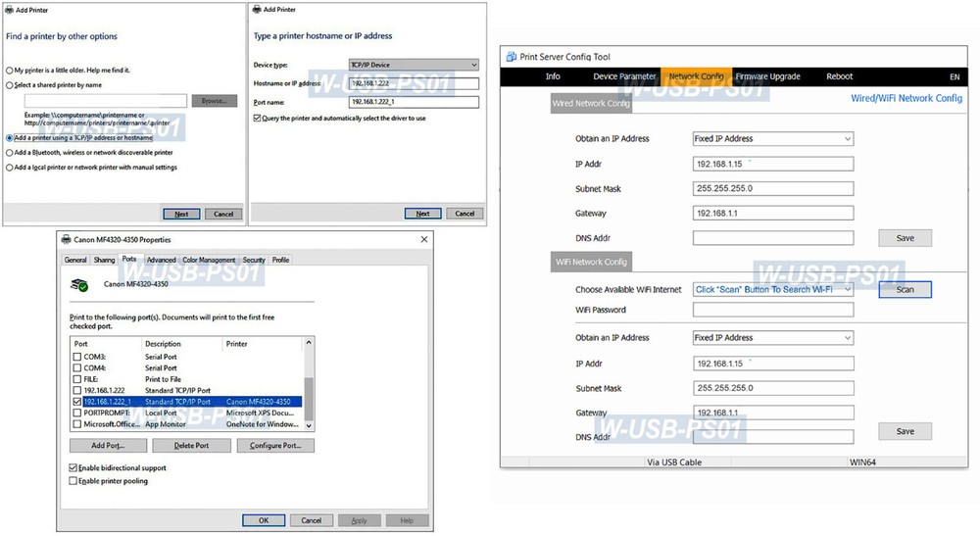Switch to the General tab
Screen dimensions: 980x536
pyautogui.click(x=75, y=260)
